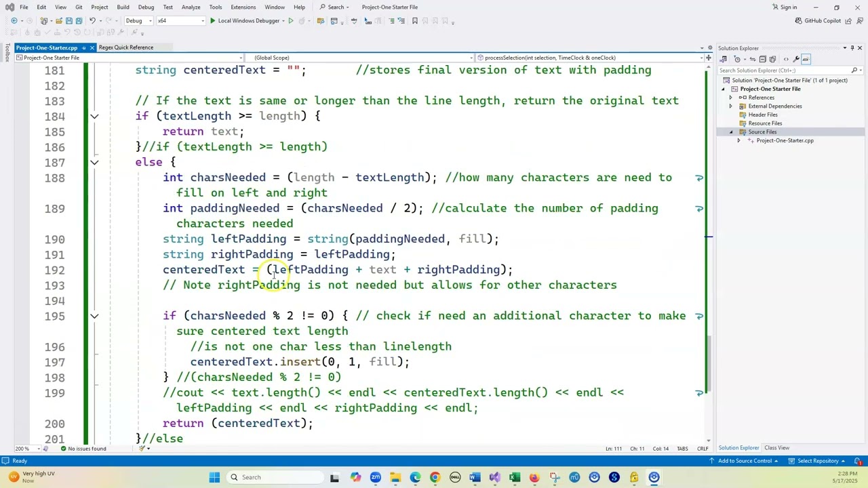Click Properties wrench icon in Solution Explorer

pos(796,59)
